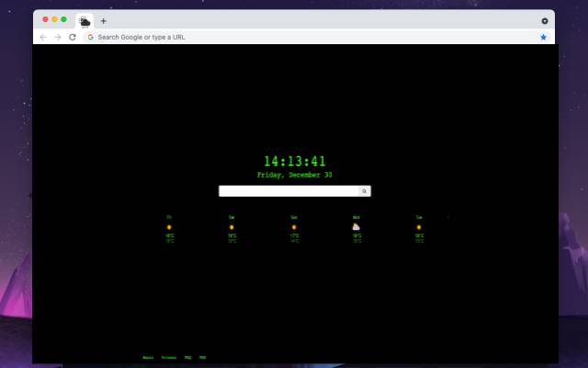Focus the Search Google or type URL field

311,37
